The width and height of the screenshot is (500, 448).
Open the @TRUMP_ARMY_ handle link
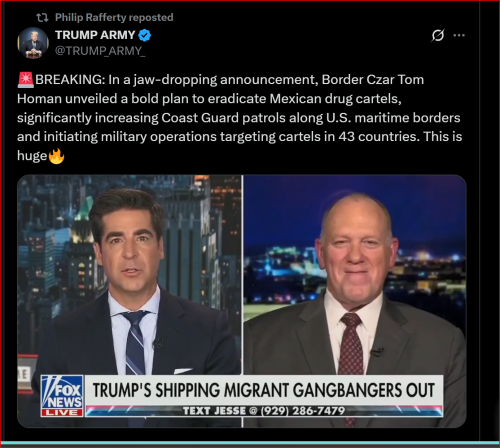100,51
